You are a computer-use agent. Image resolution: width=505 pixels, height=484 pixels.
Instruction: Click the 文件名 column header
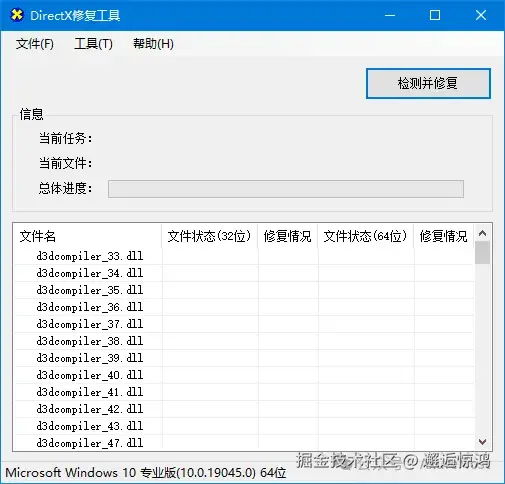(87, 236)
